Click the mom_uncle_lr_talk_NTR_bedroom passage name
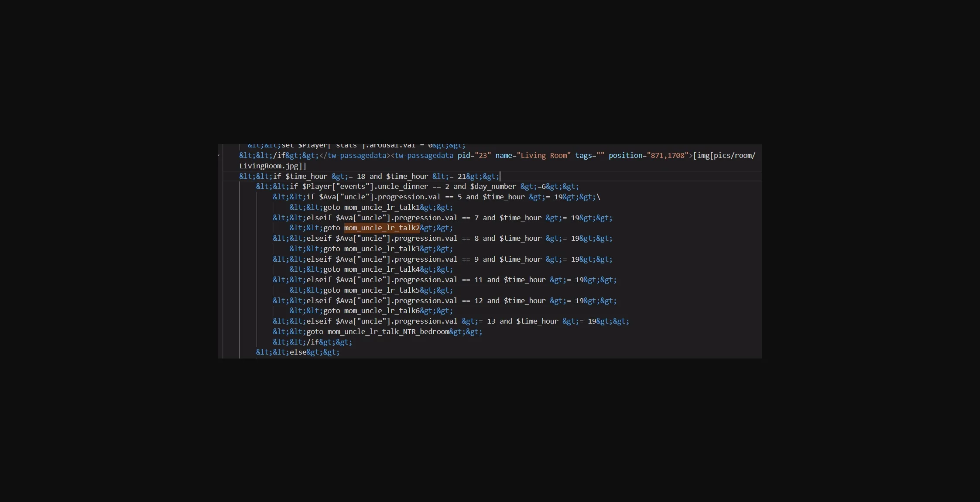Viewport: 980px width, 502px height. pyautogui.click(x=388, y=331)
